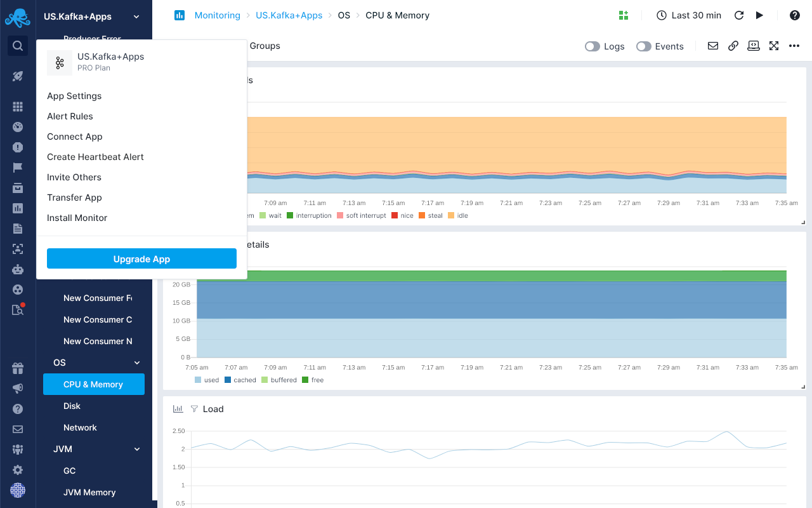Open the bar chart icon in the left rail

point(18,208)
